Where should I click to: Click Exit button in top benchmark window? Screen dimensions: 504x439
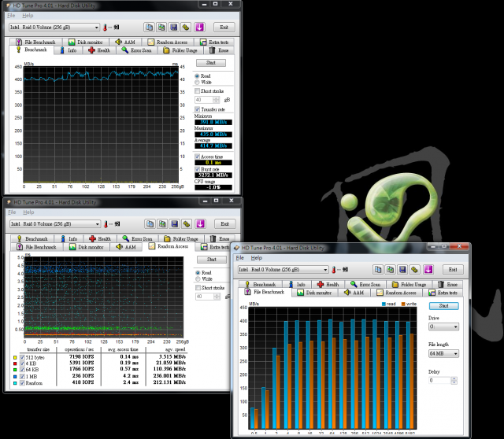point(224,28)
